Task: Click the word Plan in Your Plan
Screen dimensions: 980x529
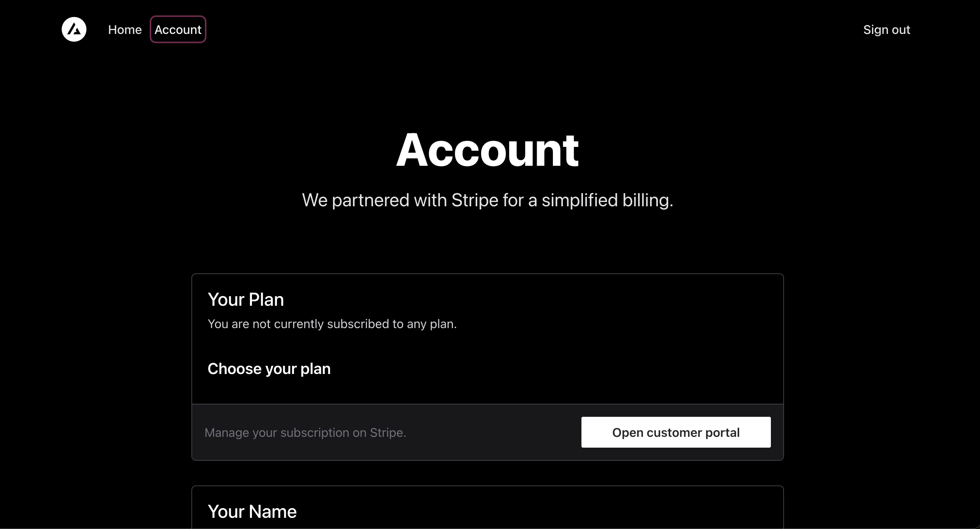Action: coord(266,300)
